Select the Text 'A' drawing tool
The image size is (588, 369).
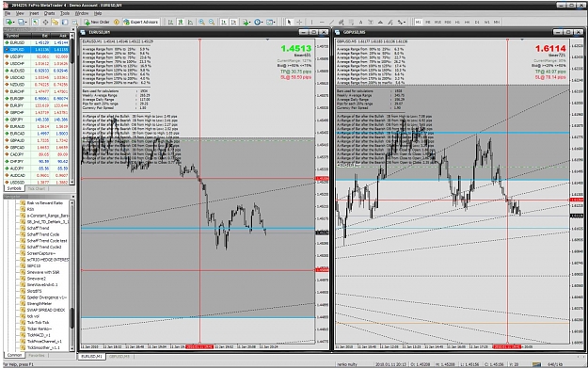[x=360, y=23]
